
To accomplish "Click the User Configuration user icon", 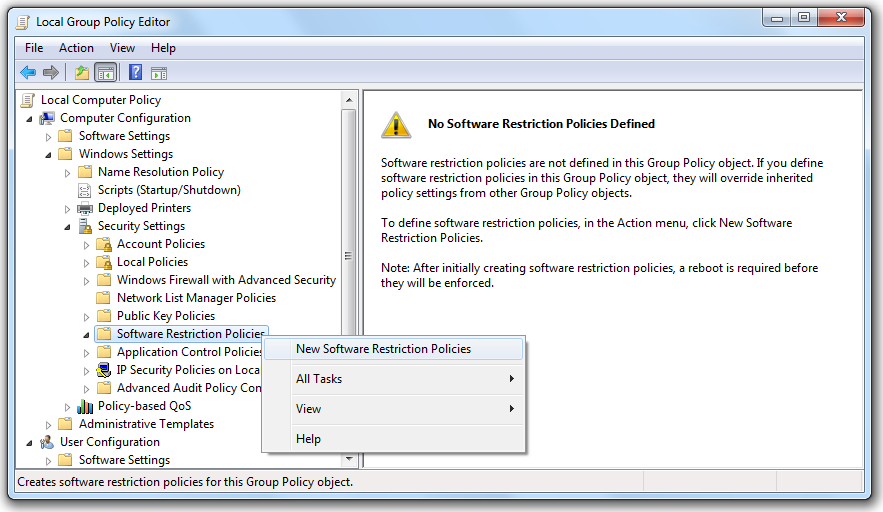I will [47, 442].
